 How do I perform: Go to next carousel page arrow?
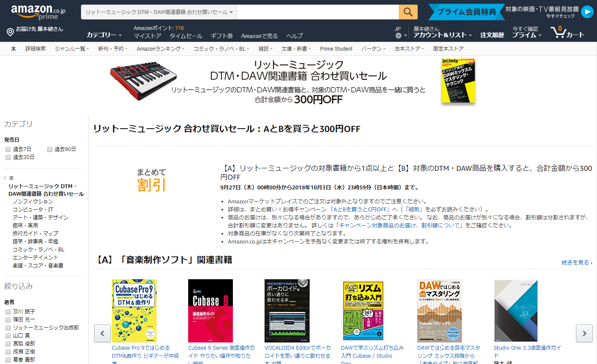[584, 333]
